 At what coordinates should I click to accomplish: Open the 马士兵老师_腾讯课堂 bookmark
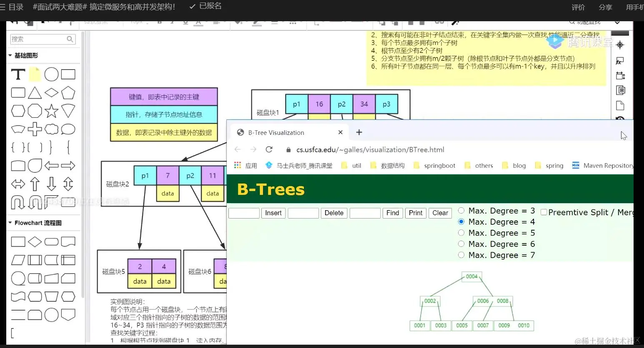pos(299,166)
